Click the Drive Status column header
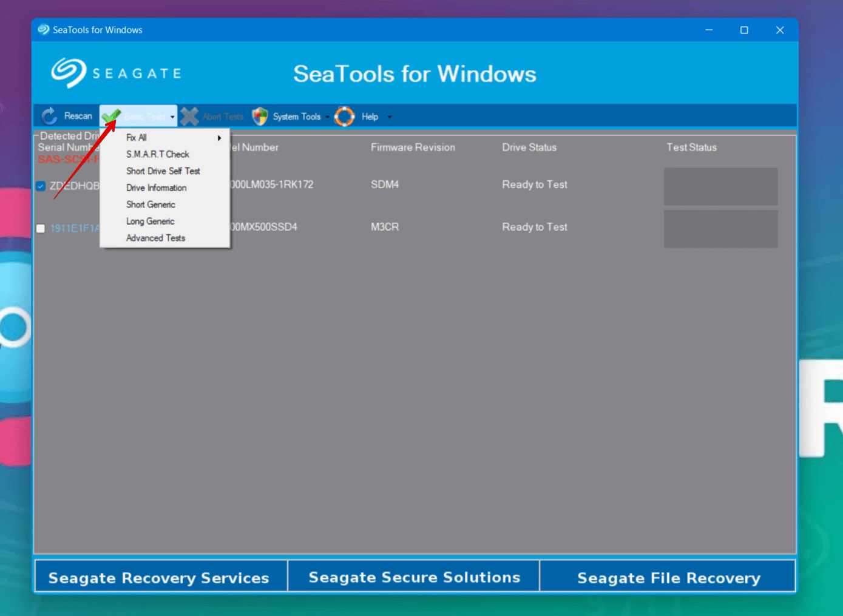Viewport: 843px width, 616px height. coord(529,147)
